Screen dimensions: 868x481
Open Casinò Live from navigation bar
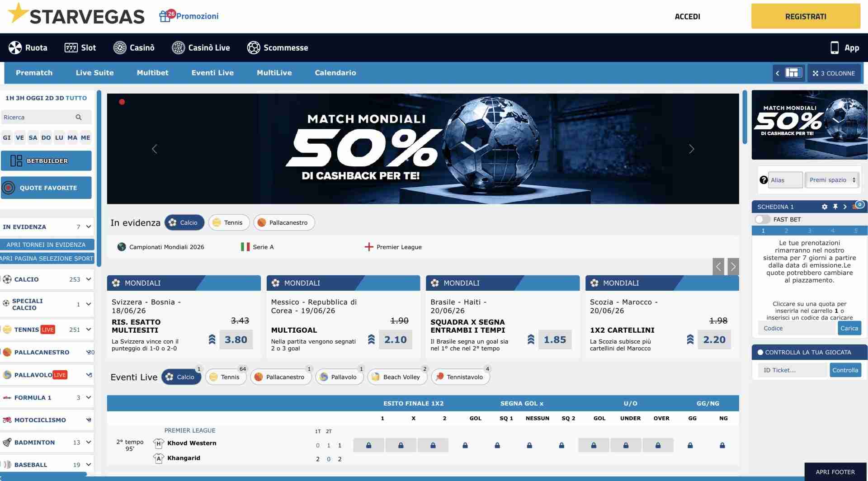[x=201, y=47]
